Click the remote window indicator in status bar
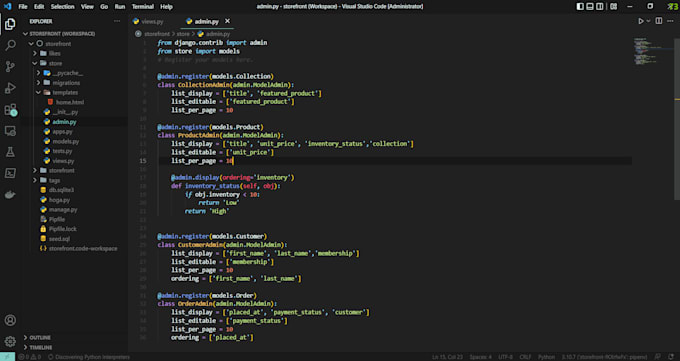680x361 pixels. tap(7, 357)
